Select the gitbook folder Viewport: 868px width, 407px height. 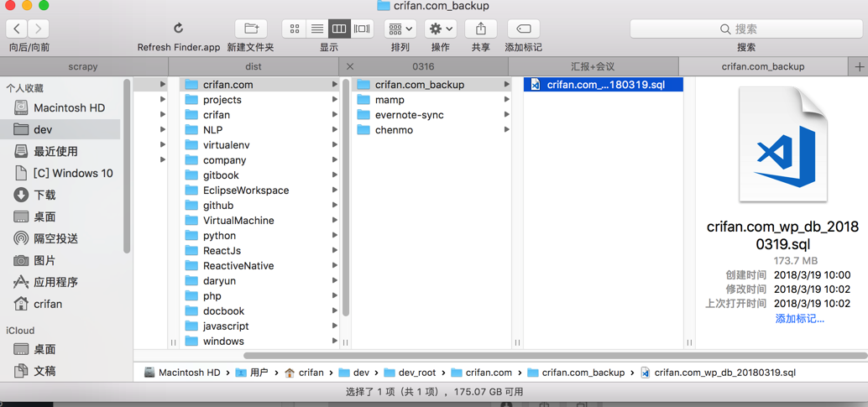(x=260, y=175)
